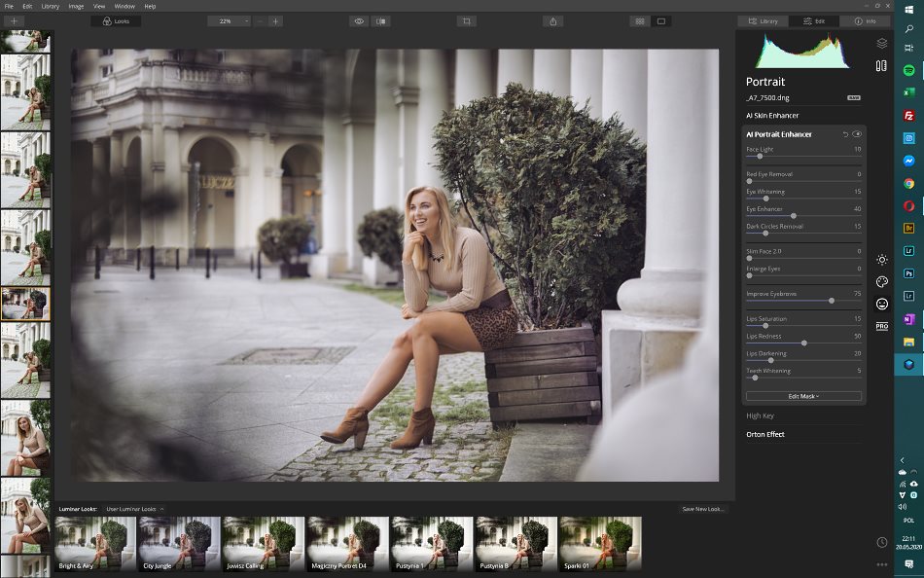Open User Luminar Looks category dropdown
The width and height of the screenshot is (924, 578).
(135, 509)
